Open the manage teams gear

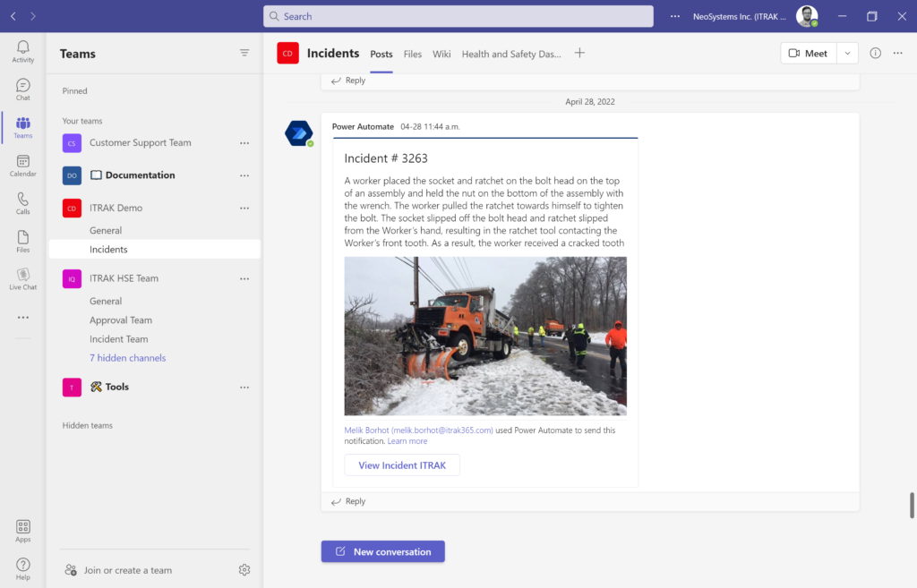244,569
